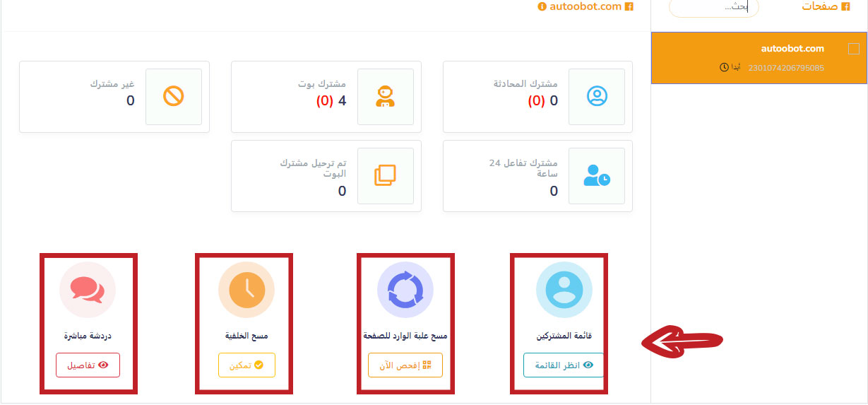Click the Facebook icon next to صفحات
868x405 pixels.
845,7
